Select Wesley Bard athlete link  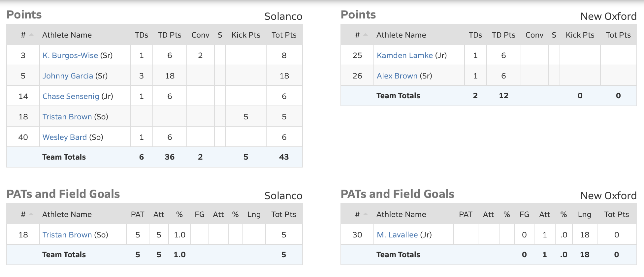coord(65,137)
